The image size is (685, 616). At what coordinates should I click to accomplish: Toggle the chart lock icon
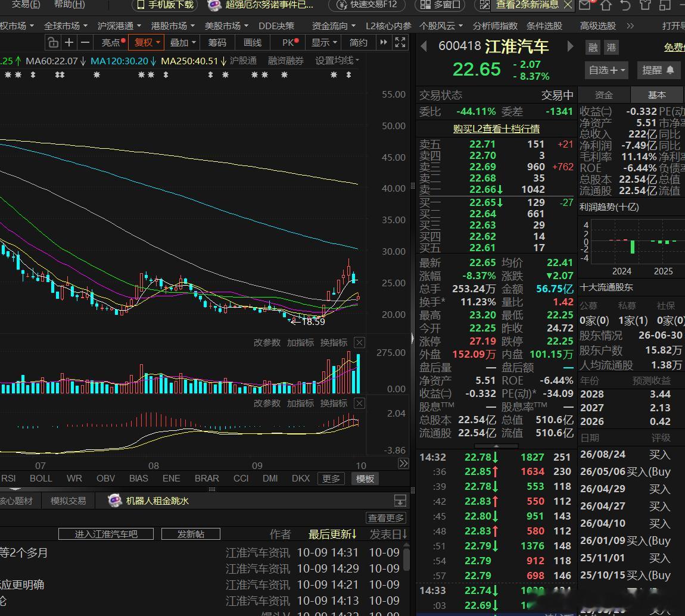coord(53,42)
